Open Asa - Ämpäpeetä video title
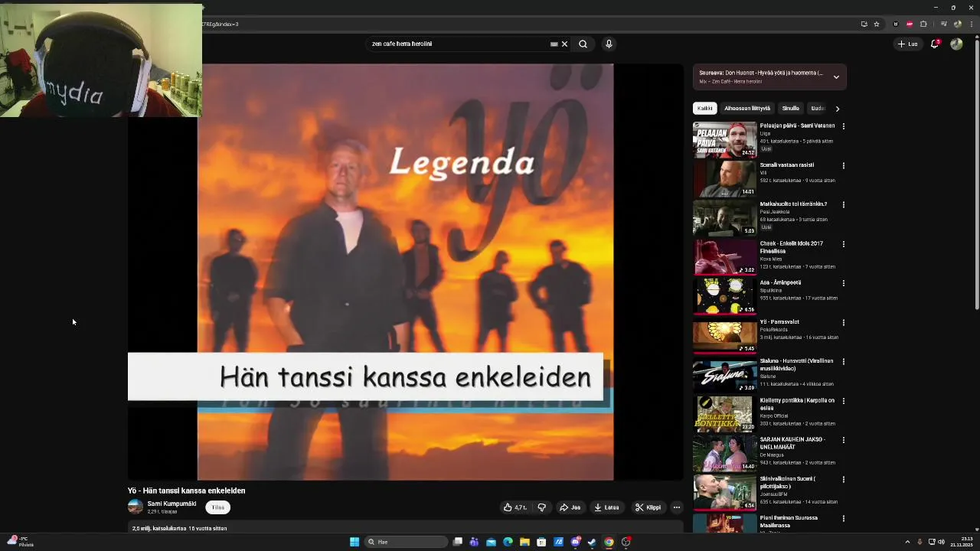 coord(782,282)
